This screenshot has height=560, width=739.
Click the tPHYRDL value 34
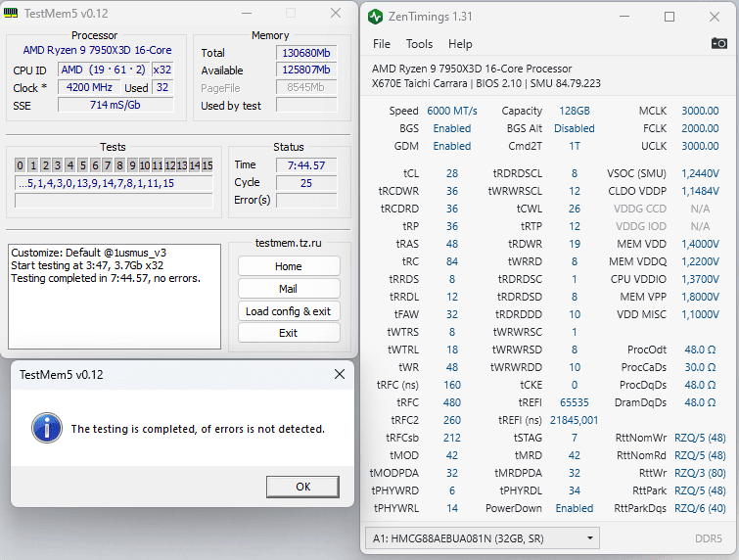click(574, 490)
